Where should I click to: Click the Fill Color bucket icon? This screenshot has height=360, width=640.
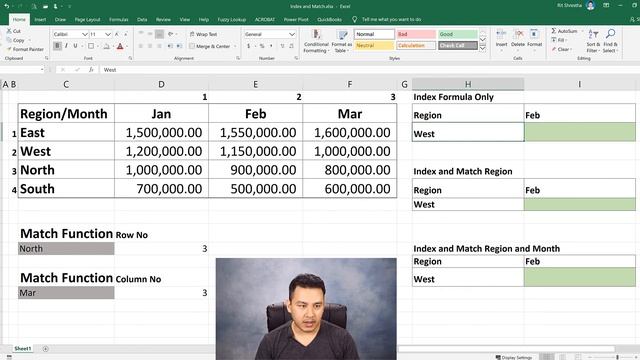(x=107, y=46)
